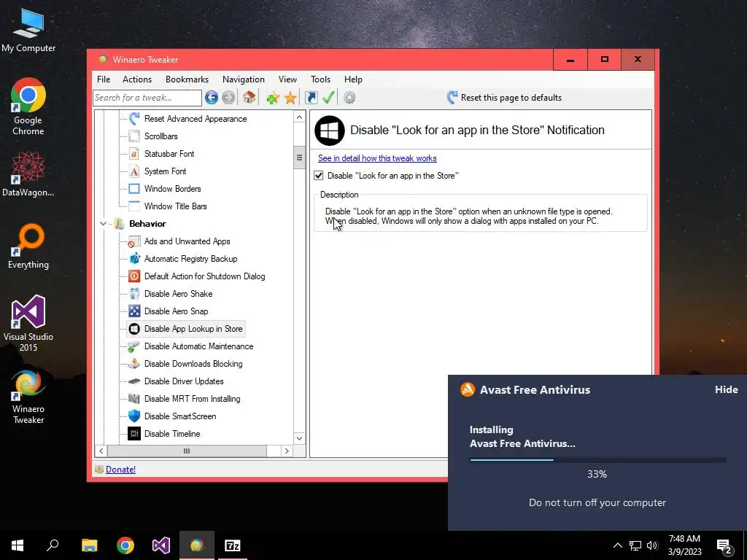Open See in detail how this tweak works link
This screenshot has height=560, width=747.
(x=377, y=158)
